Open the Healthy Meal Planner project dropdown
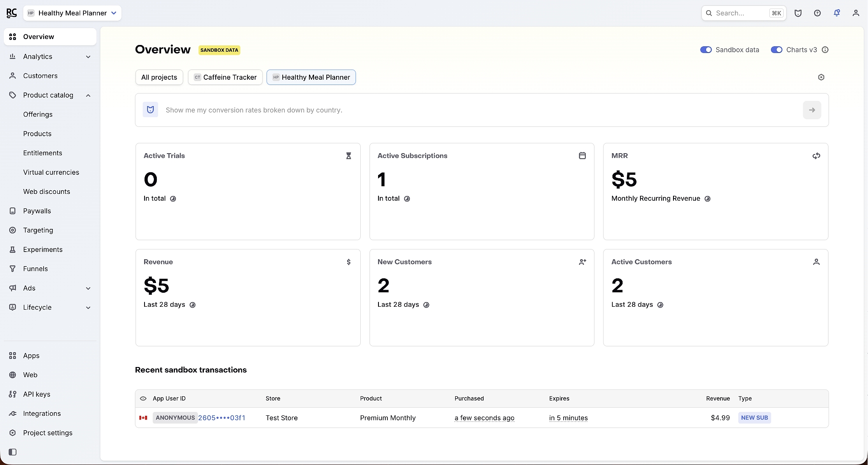Viewport: 868px width, 465px height. pyautogui.click(x=72, y=13)
